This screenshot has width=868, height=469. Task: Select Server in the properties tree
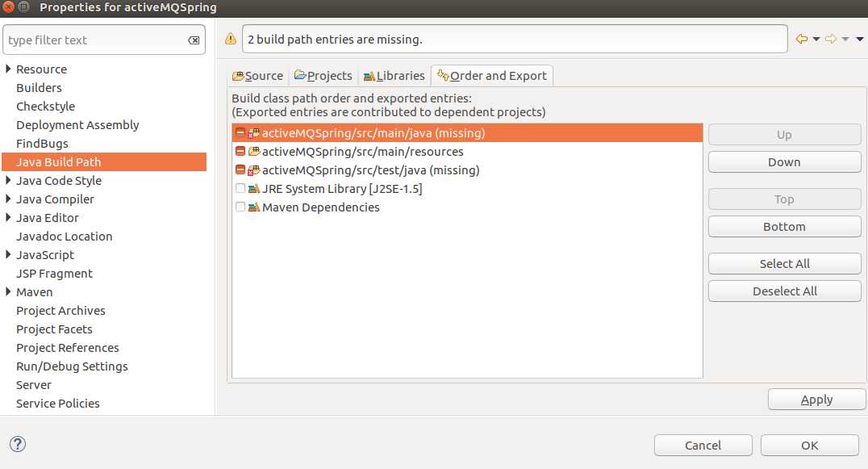point(33,385)
